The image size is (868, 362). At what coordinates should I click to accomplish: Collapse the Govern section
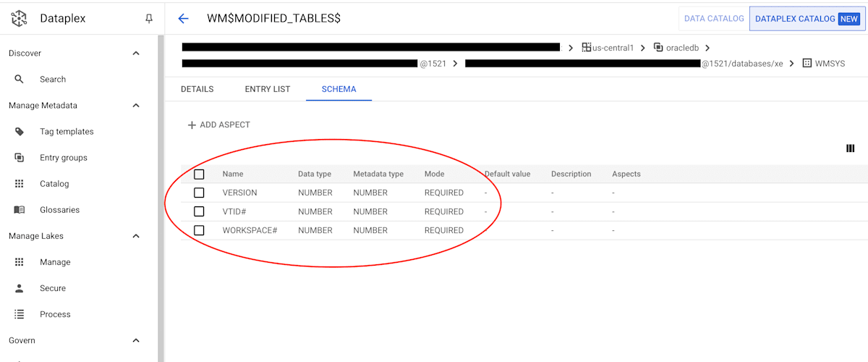136,340
